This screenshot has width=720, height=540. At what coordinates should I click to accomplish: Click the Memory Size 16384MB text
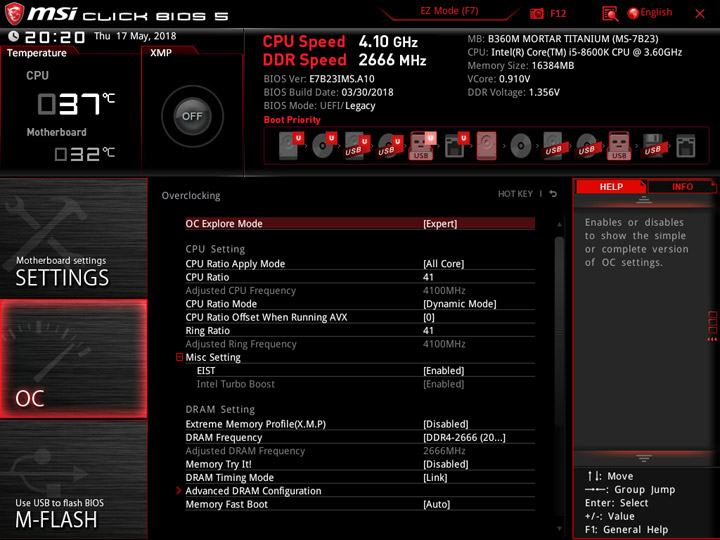tap(521, 65)
